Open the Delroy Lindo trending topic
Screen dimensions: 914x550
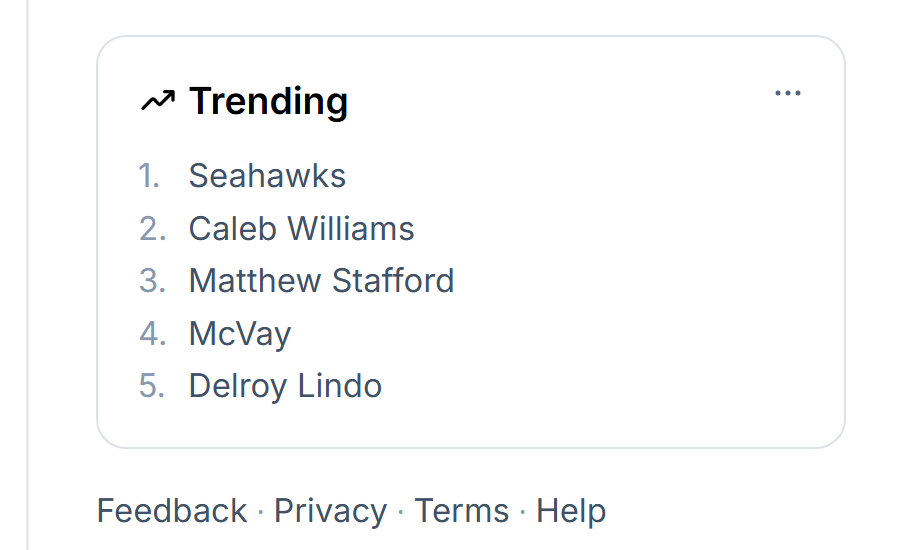click(285, 386)
